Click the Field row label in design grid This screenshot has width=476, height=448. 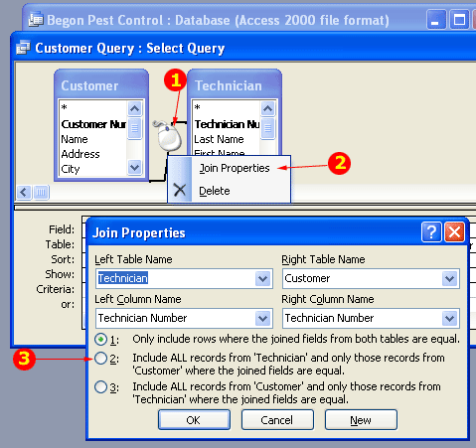pos(62,229)
